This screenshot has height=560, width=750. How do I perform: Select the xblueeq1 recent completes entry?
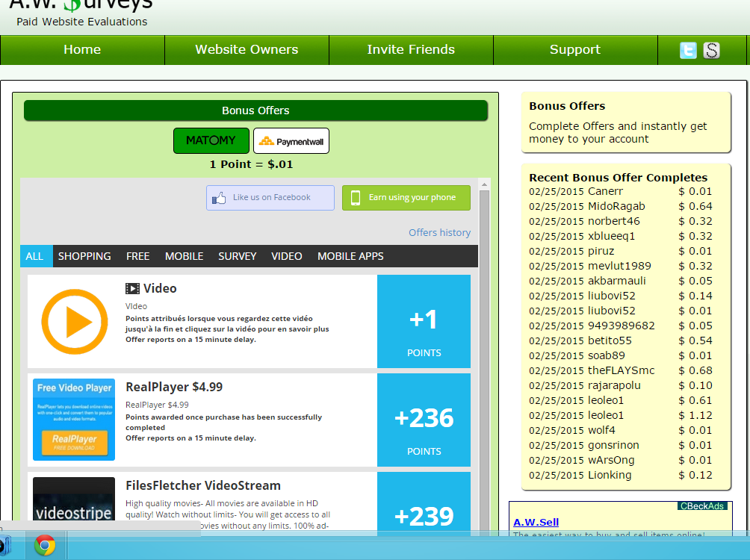pyautogui.click(x=621, y=236)
